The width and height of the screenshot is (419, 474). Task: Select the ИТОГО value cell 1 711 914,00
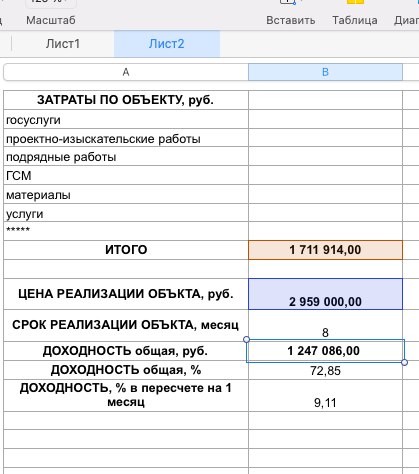tap(325, 250)
